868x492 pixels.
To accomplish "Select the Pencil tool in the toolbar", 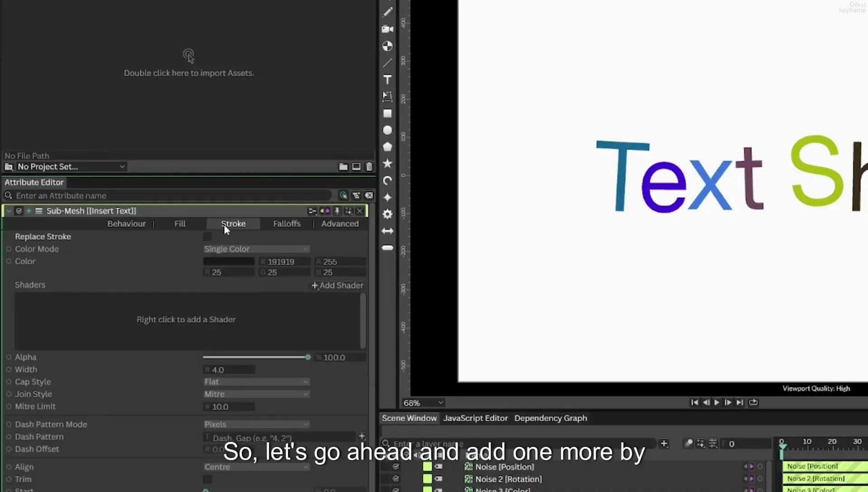I will pos(387,12).
